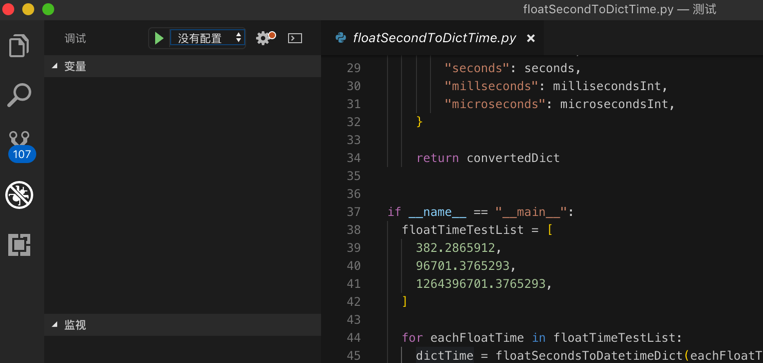Viewport: 763px width, 363px height.
Task: Click the green macOS zoom window button
Action: (x=48, y=9)
